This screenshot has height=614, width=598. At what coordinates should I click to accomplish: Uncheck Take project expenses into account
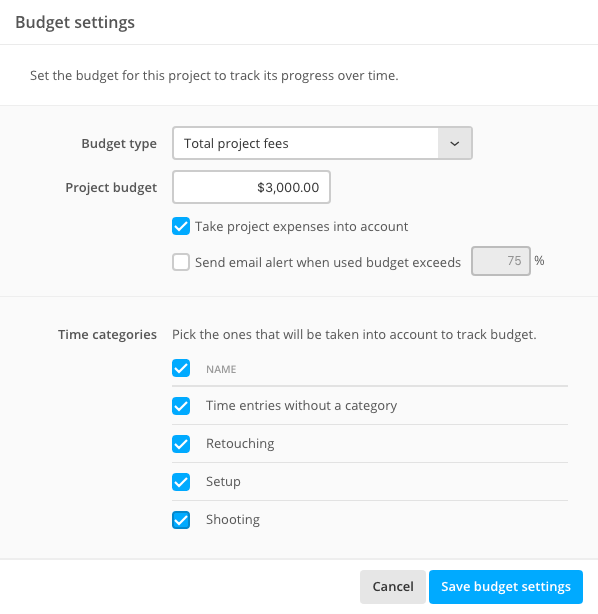pyautogui.click(x=181, y=226)
